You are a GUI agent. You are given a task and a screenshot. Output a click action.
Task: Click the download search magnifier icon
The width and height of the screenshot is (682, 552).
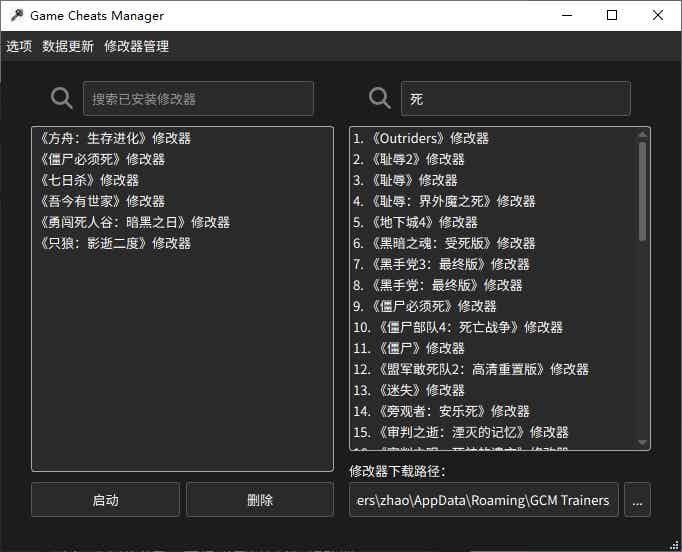point(379,98)
